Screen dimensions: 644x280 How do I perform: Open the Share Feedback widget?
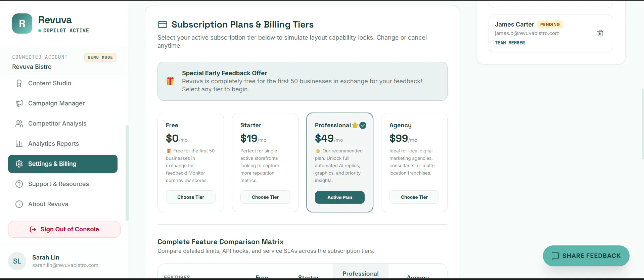[x=586, y=256]
